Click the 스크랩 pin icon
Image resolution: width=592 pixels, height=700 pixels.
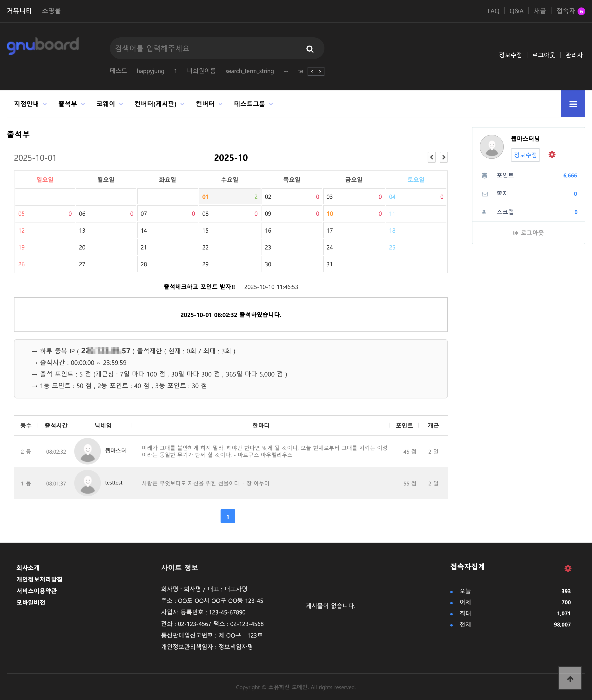(x=484, y=212)
